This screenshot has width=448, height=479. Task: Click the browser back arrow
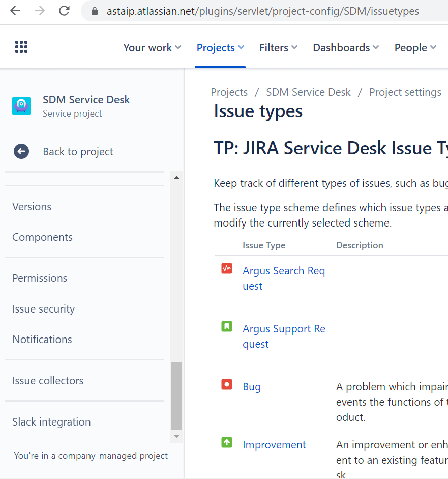click(15, 11)
